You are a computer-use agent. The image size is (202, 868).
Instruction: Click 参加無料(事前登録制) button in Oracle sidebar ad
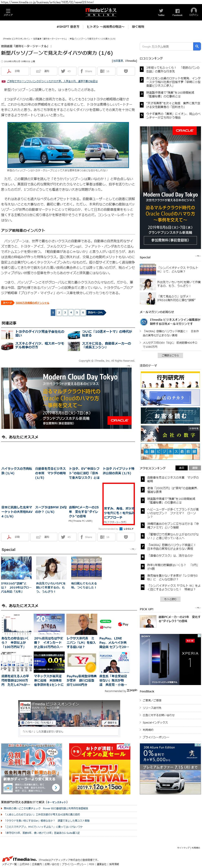pyautogui.click(x=170, y=240)
